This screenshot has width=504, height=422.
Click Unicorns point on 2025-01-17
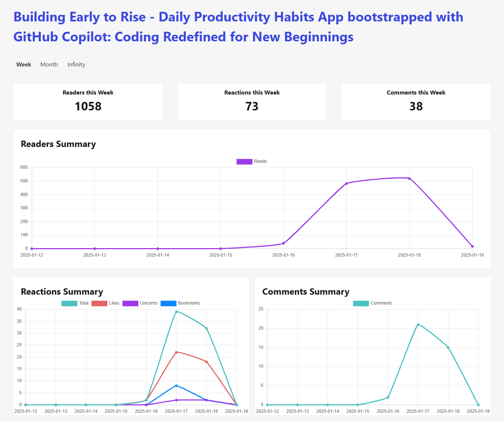tap(176, 400)
